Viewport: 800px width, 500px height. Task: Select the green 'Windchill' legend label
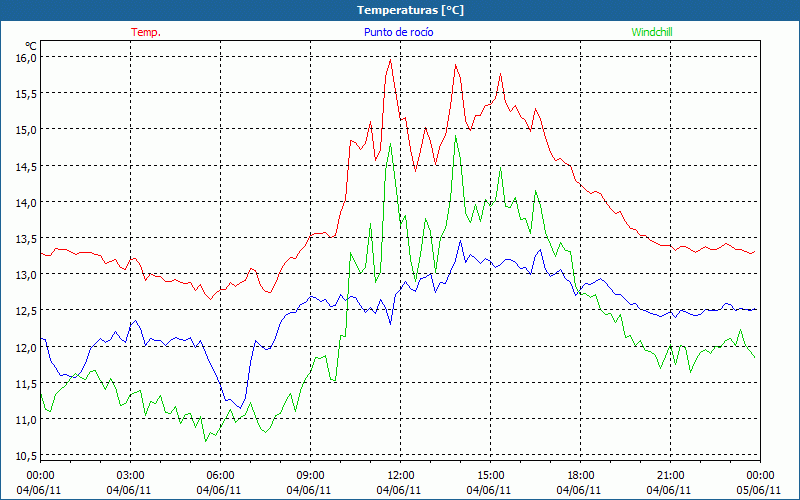point(652,32)
